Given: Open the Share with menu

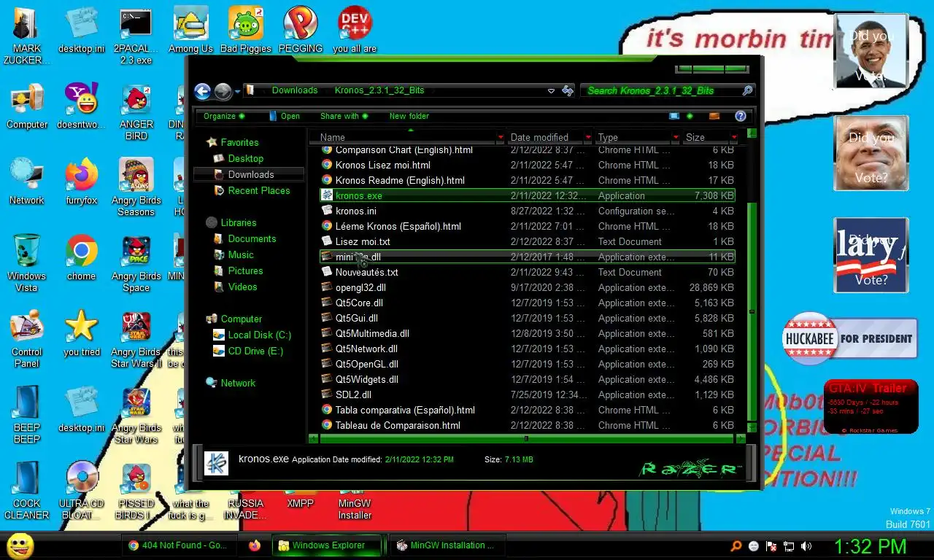Looking at the screenshot, I should (x=344, y=116).
